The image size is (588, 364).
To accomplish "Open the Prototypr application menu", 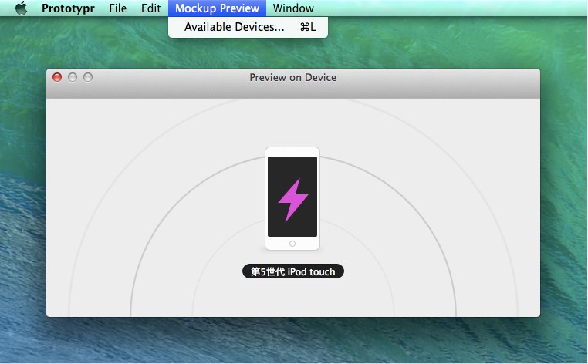I will [x=68, y=8].
